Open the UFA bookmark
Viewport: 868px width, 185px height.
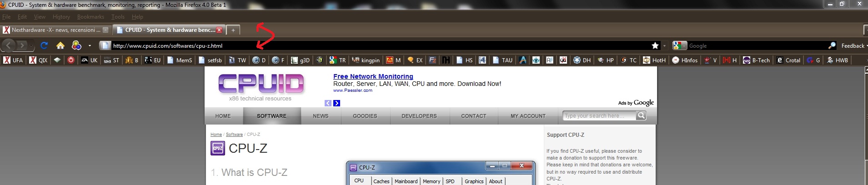(x=13, y=60)
